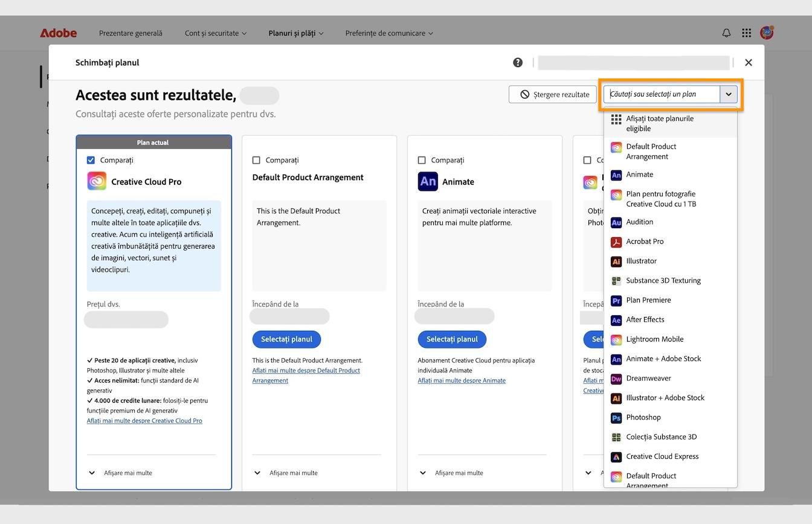Open Aflați mai multe despre Default Product Arrangement
Image resolution: width=812 pixels, height=524 pixels.
point(306,375)
